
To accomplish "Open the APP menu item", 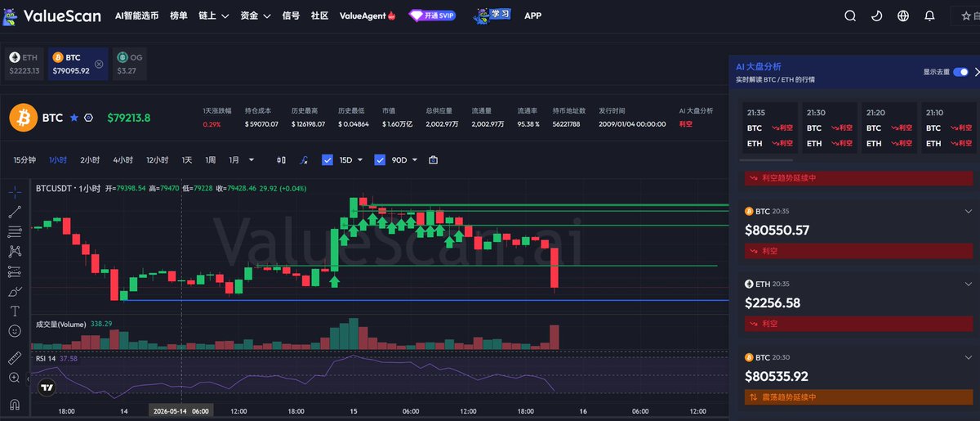I will 532,16.
